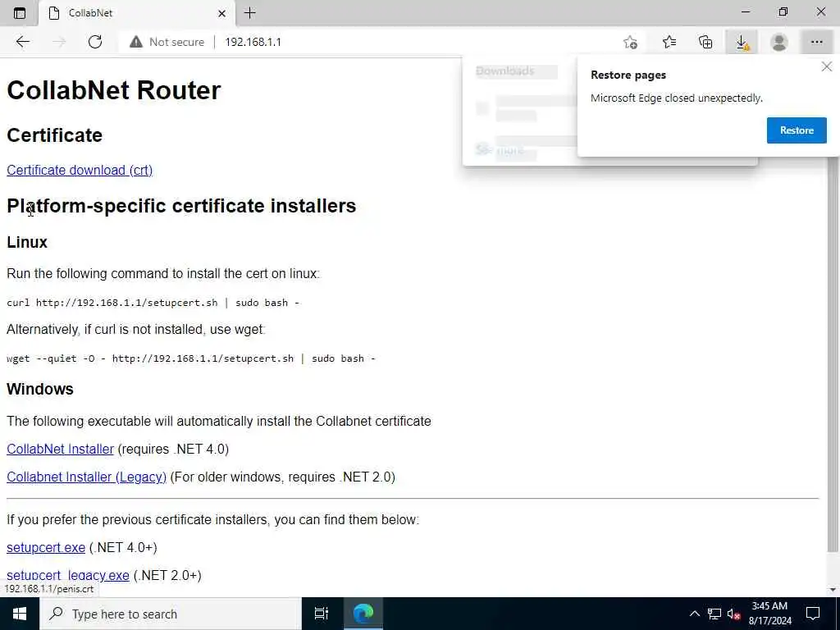The height and width of the screenshot is (630, 840).
Task: Open the Collections panel
Action: click(706, 42)
